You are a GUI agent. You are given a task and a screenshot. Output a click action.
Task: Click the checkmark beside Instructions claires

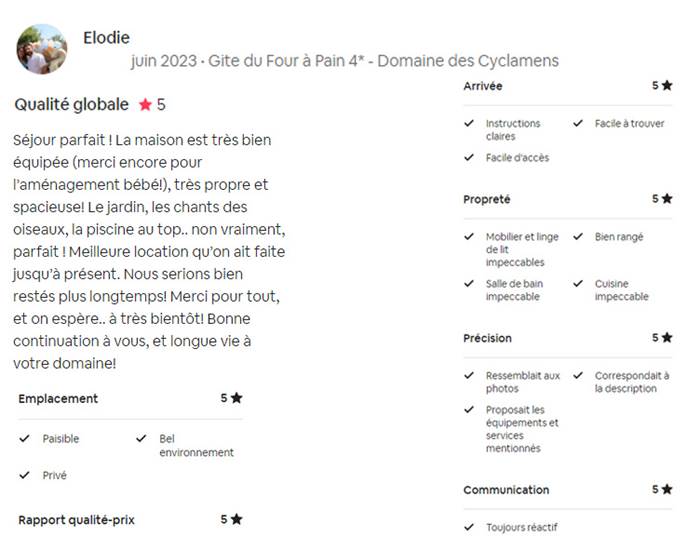(x=469, y=123)
